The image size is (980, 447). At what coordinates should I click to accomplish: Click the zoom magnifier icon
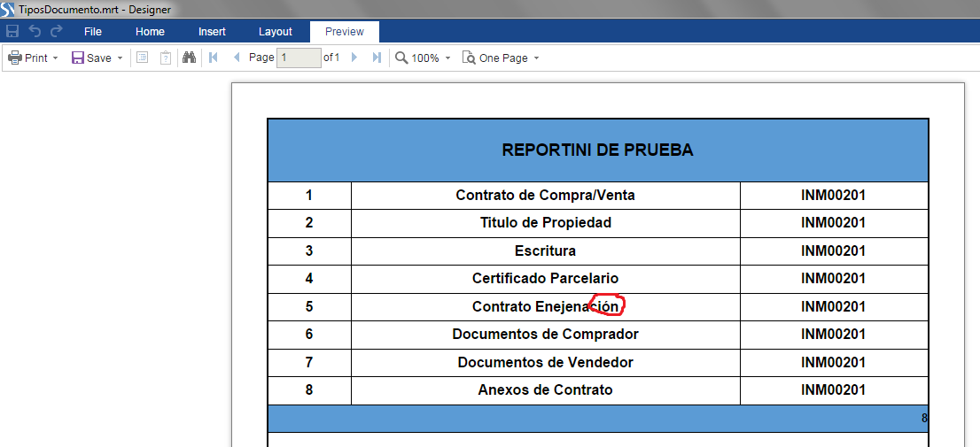402,58
